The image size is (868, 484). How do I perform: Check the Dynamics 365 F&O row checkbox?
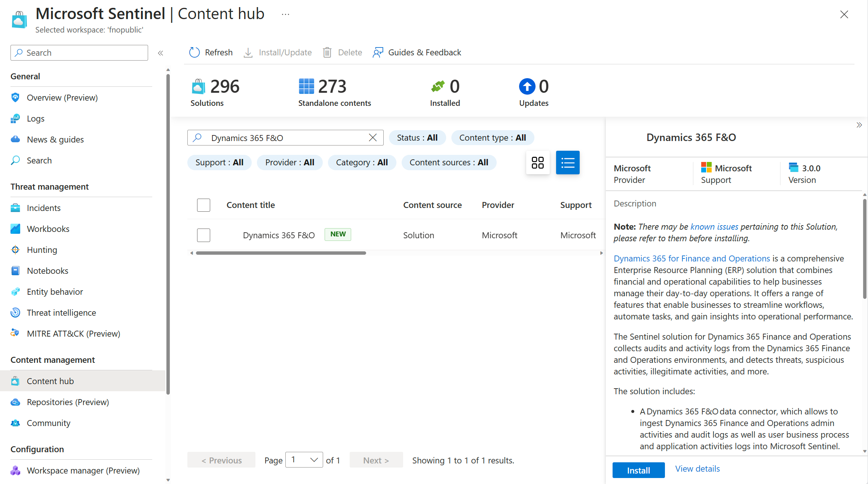203,235
